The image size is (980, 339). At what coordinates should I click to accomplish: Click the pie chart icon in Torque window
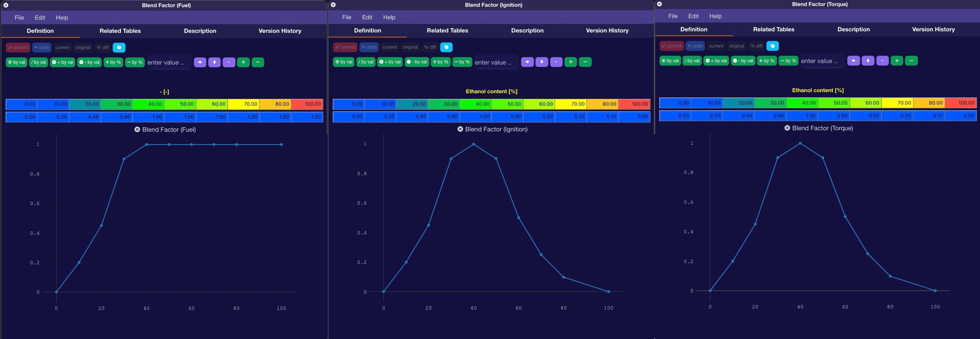pyautogui.click(x=772, y=46)
